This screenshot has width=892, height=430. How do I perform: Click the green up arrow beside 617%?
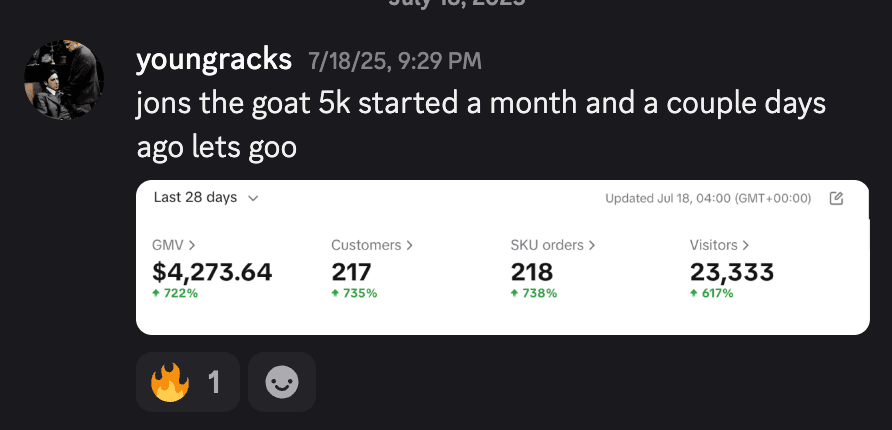point(694,294)
